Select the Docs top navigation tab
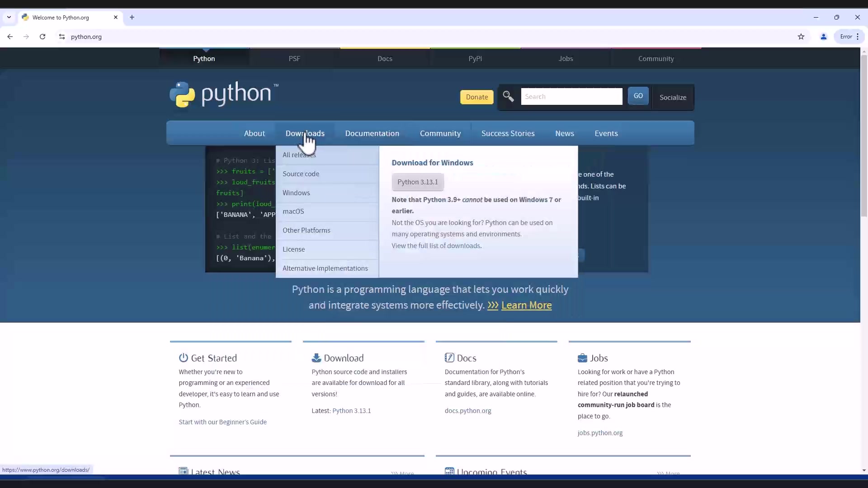 click(385, 58)
